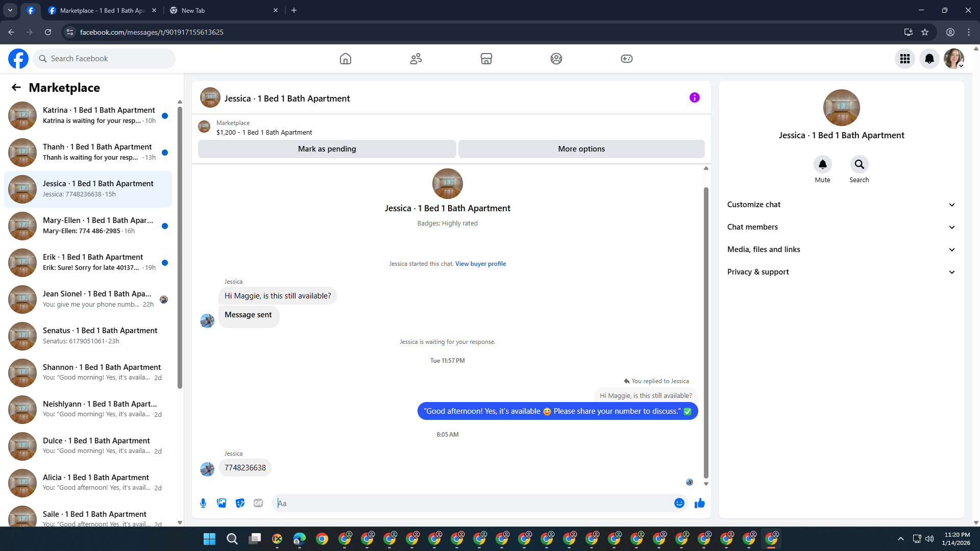Click the purple conversation info icon

tap(694, 97)
